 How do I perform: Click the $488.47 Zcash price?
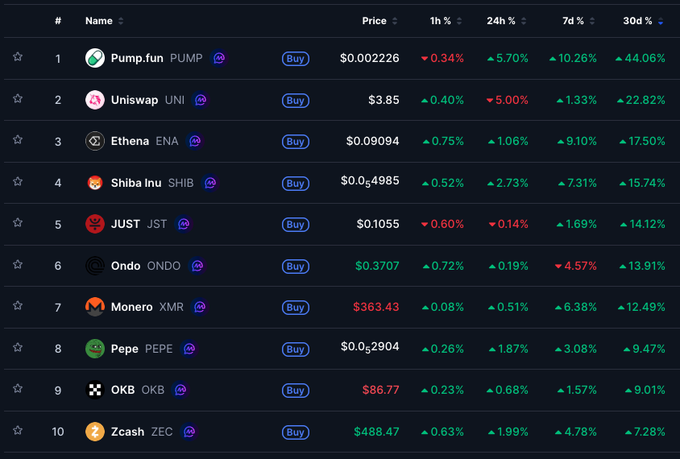(x=376, y=432)
